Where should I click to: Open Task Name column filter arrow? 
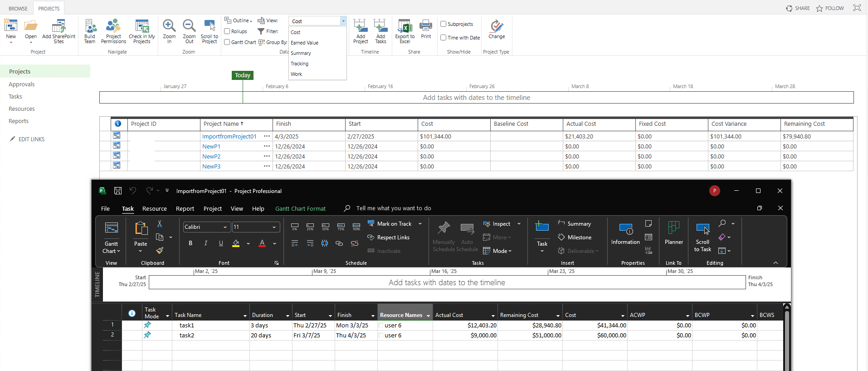245,316
